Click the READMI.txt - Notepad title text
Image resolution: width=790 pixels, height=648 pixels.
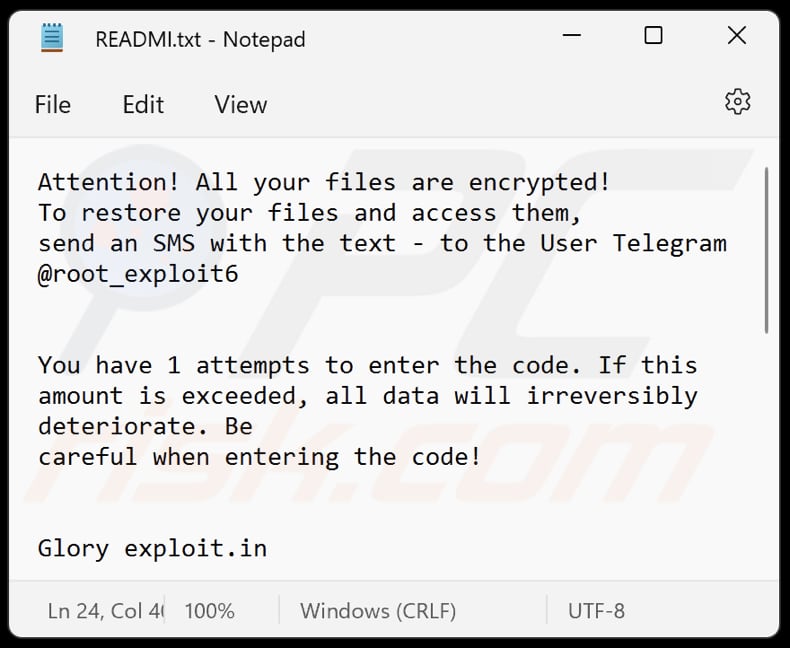(200, 39)
